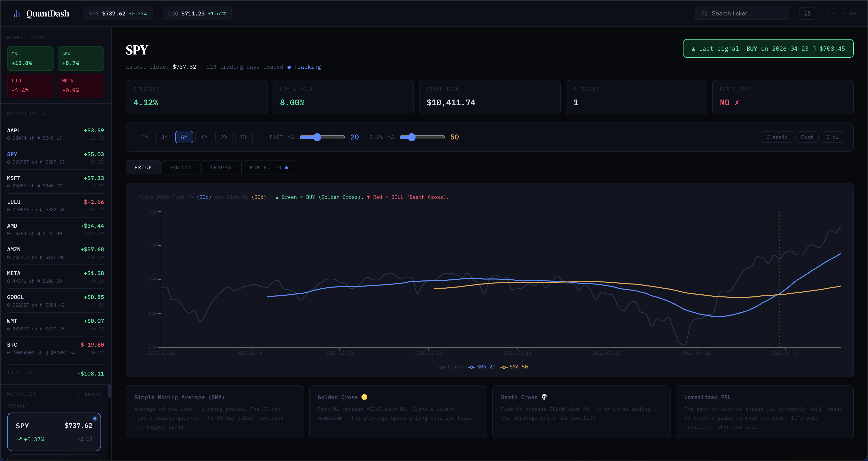The width and height of the screenshot is (868, 461).
Task: Switch the chart range to 2Y
Action: coord(224,137)
